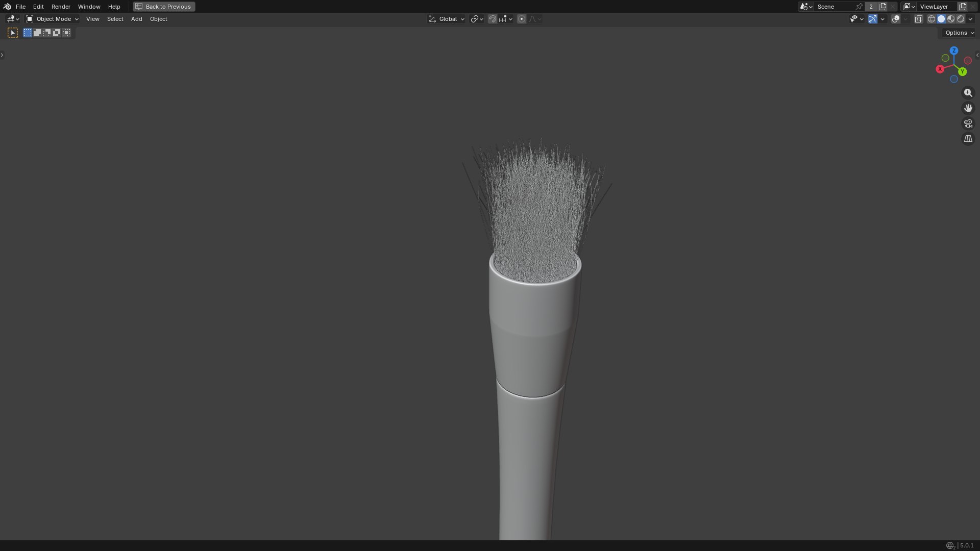980x551 pixels.
Task: Click the green Y axis gizmo handle
Action: pos(962,71)
